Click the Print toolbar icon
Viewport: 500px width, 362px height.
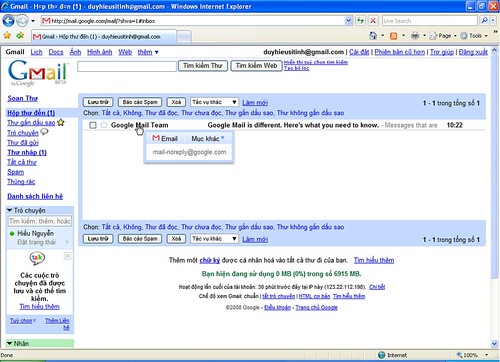415,35
